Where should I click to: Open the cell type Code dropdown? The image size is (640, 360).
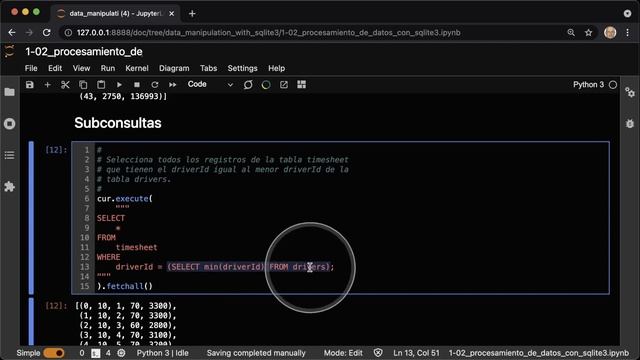[210, 84]
